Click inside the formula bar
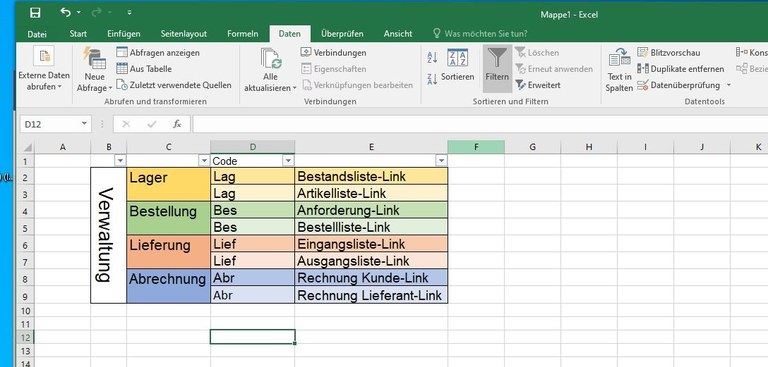Screen dimensions: 768x367 (480, 124)
